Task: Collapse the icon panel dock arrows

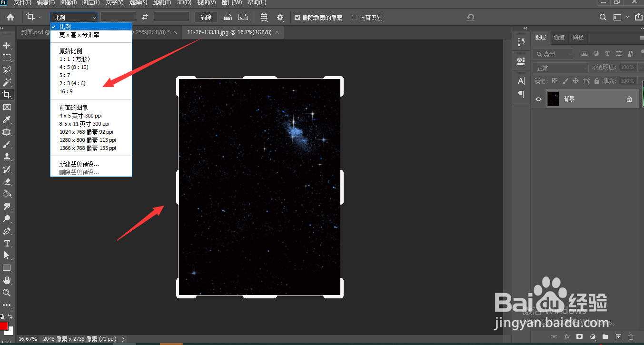Action: (525, 28)
